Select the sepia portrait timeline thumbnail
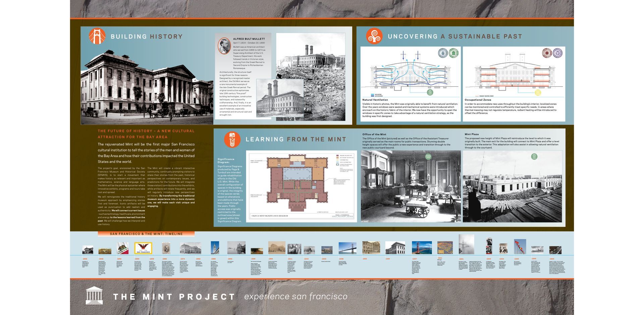The width and height of the screenshot is (644, 315). click(x=166, y=248)
